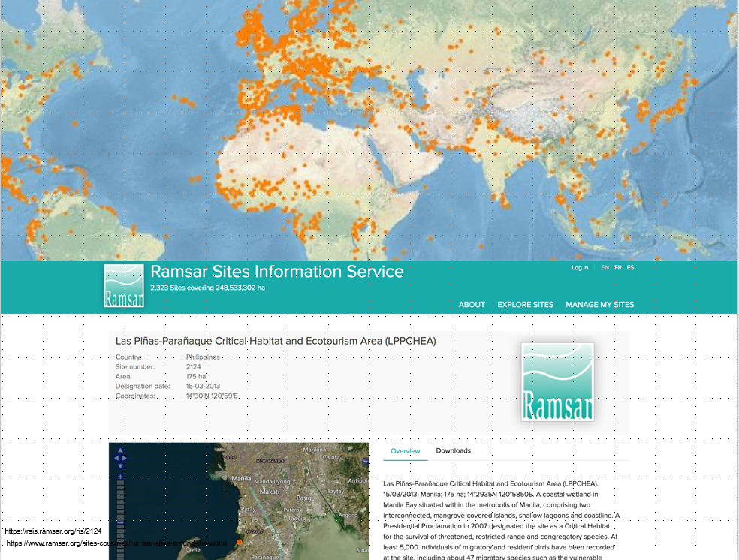Click the Log in link
The width and height of the screenshot is (739, 560).
[x=580, y=267]
